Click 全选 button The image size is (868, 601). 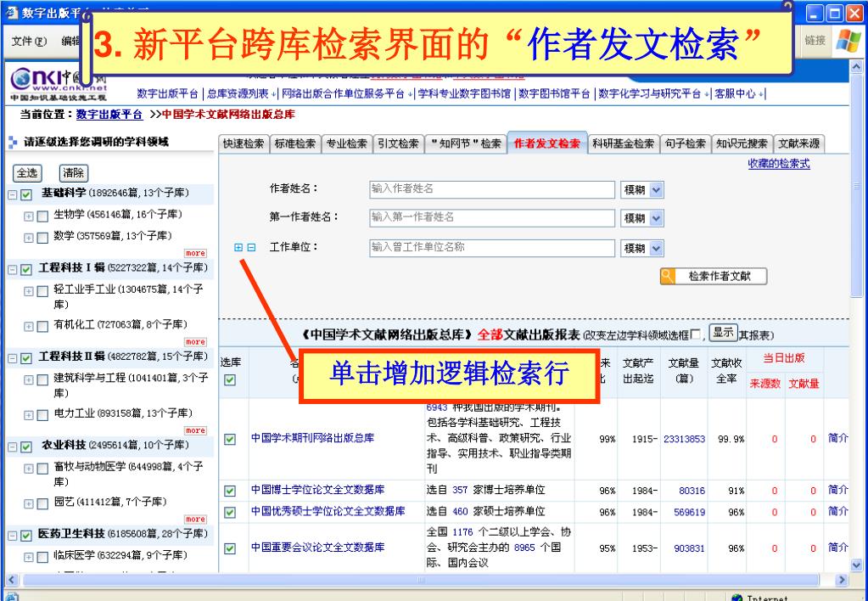click(x=27, y=173)
